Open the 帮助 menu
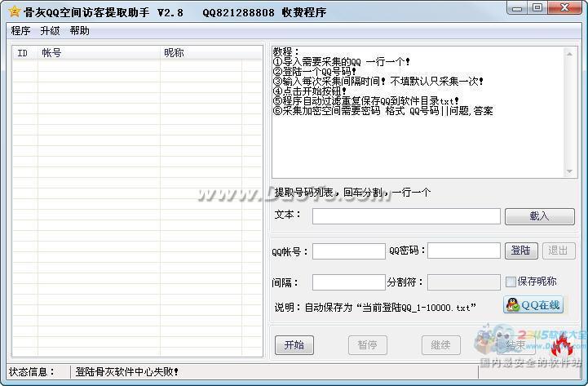The height and width of the screenshot is (386, 588). click(x=79, y=31)
